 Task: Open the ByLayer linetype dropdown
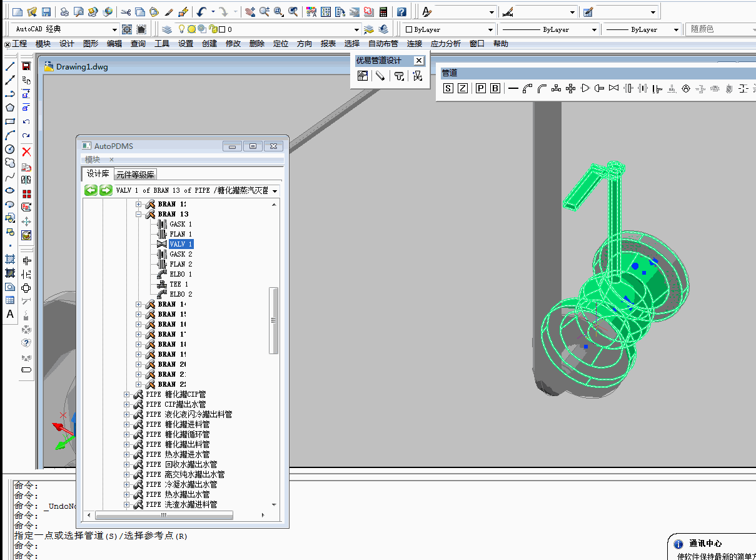(593, 29)
